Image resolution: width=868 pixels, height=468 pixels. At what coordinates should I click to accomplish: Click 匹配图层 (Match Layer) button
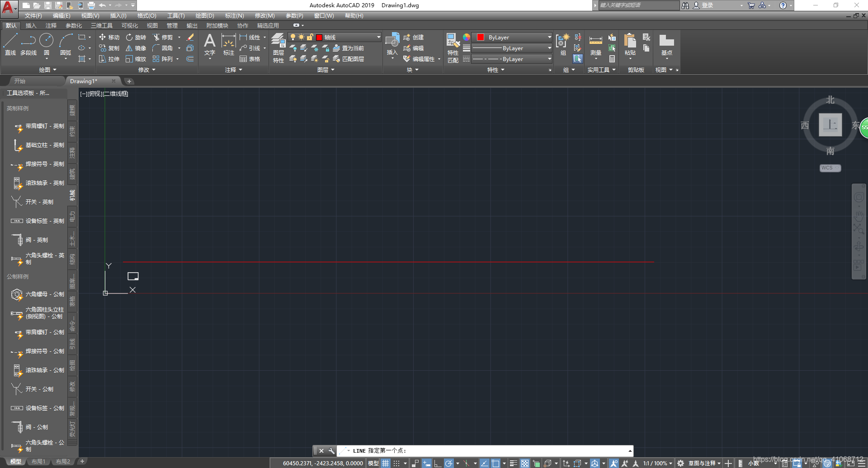(348, 59)
